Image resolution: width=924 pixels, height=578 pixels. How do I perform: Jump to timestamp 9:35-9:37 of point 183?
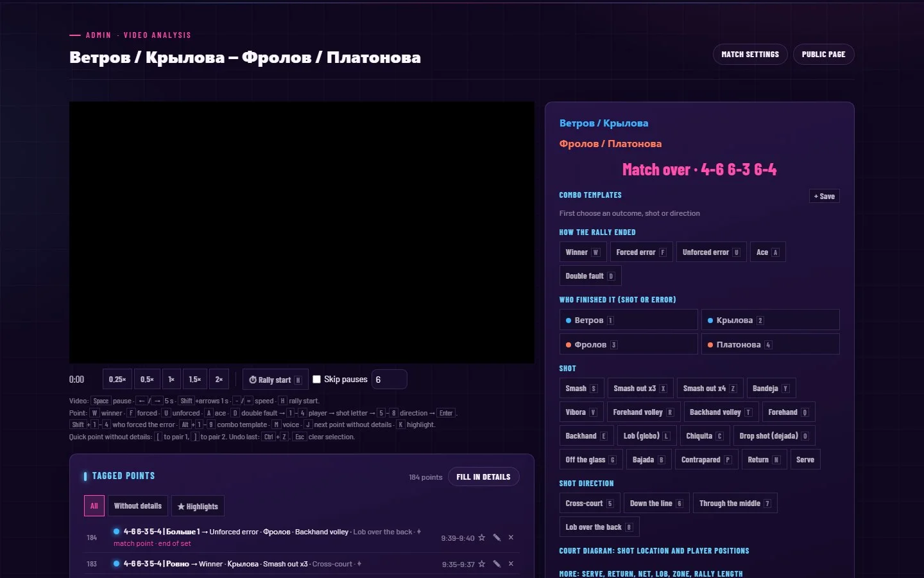coord(458,565)
